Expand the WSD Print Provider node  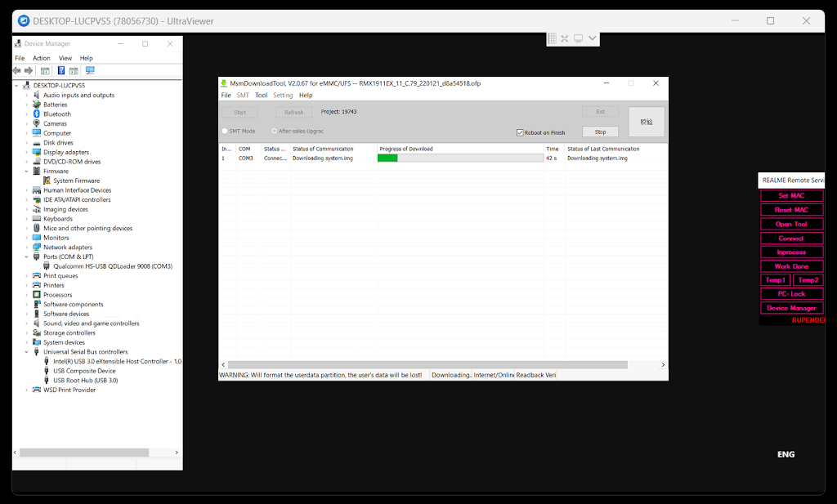27,390
